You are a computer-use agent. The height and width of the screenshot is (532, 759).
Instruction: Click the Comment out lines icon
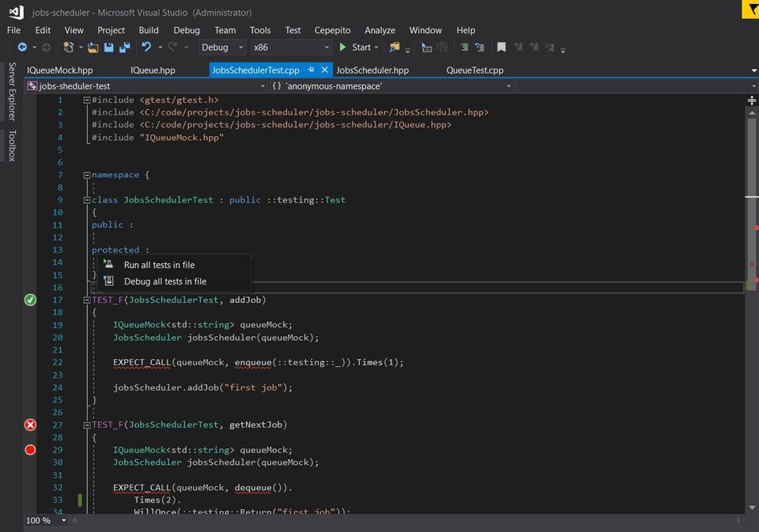pos(464,47)
